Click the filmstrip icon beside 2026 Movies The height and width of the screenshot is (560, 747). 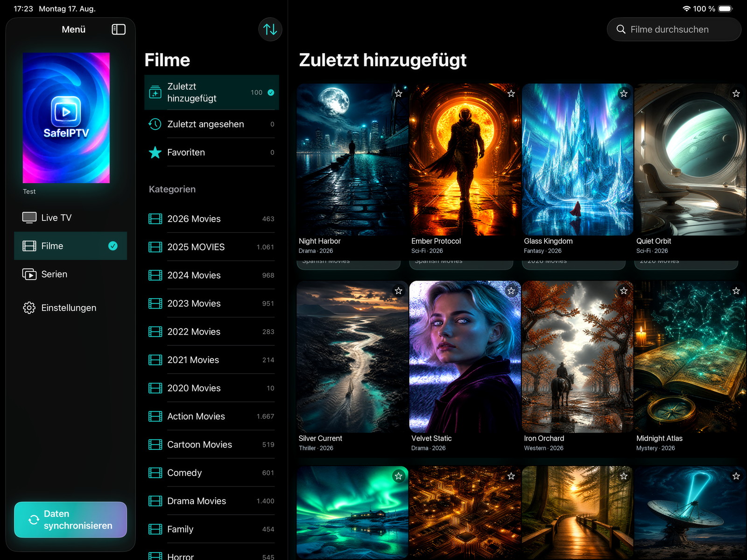pyautogui.click(x=155, y=219)
